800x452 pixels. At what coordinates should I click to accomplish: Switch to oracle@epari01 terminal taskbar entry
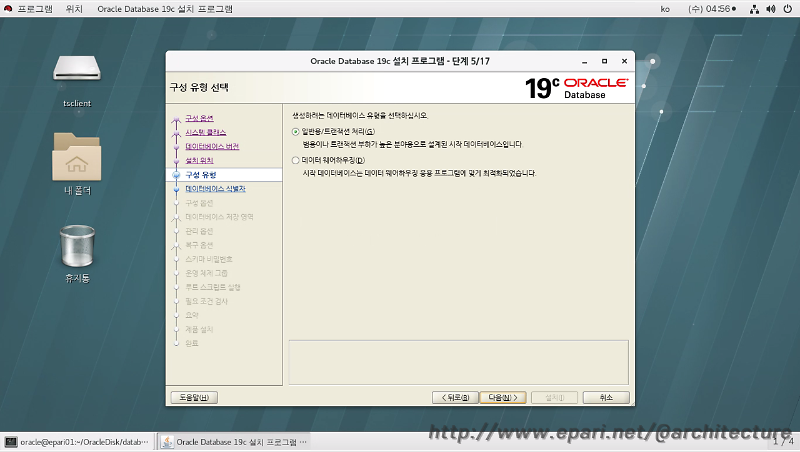click(x=78, y=442)
